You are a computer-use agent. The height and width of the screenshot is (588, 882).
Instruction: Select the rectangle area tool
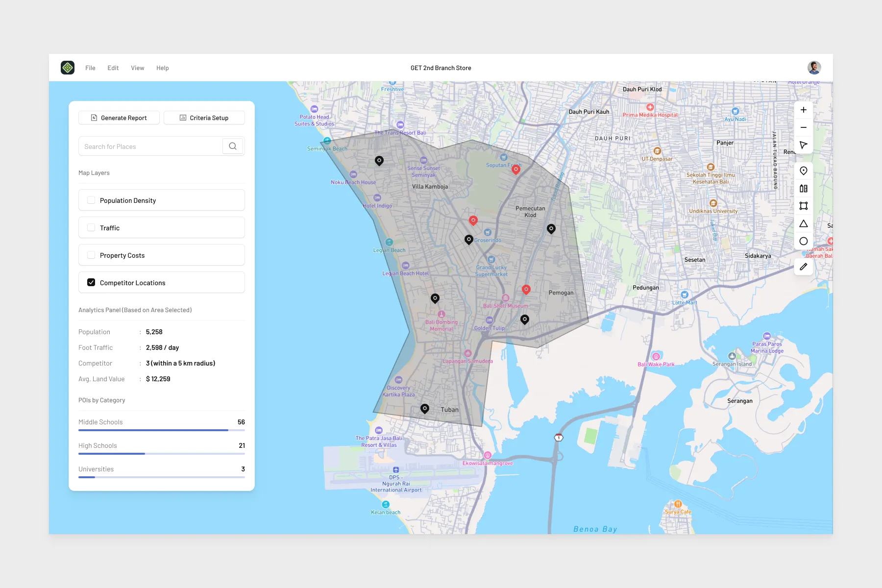[804, 206]
